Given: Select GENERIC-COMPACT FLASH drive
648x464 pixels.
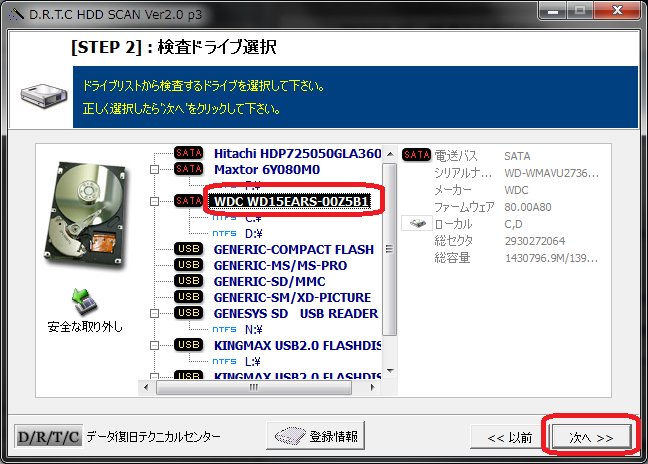Looking at the screenshot, I should point(294,249).
